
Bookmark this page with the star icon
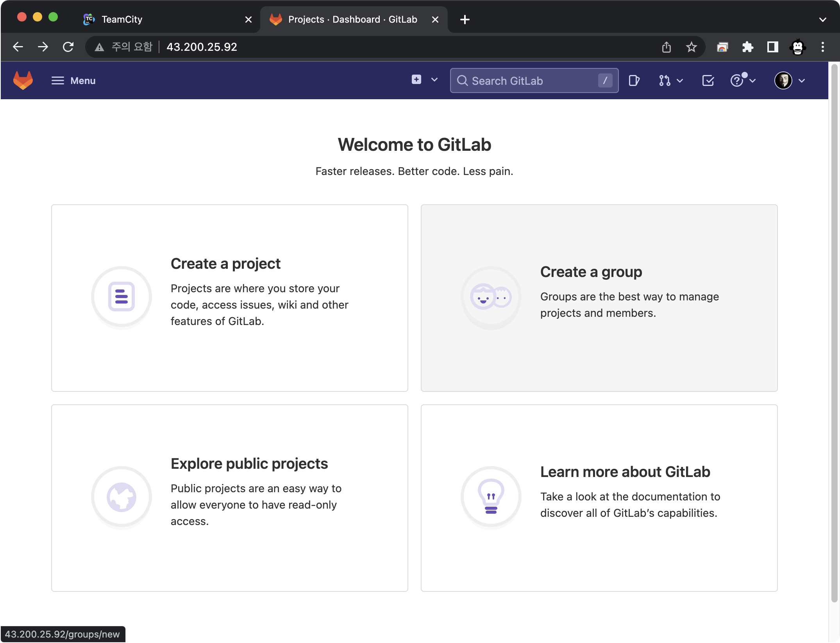(x=692, y=47)
